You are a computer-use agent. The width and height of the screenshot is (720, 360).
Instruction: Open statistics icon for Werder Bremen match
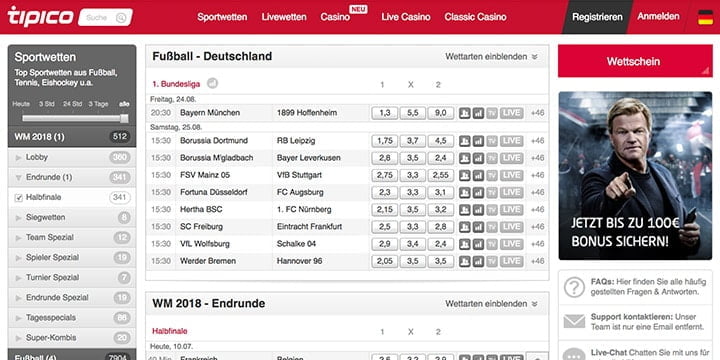click(x=478, y=261)
